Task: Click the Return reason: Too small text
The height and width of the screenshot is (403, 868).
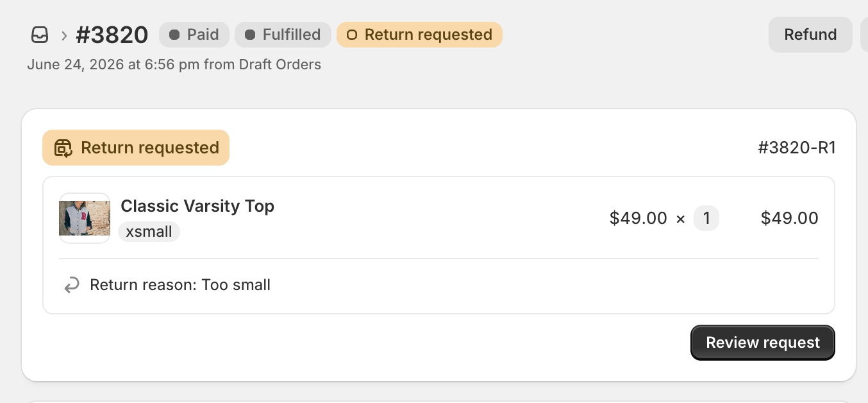Action: (180, 285)
